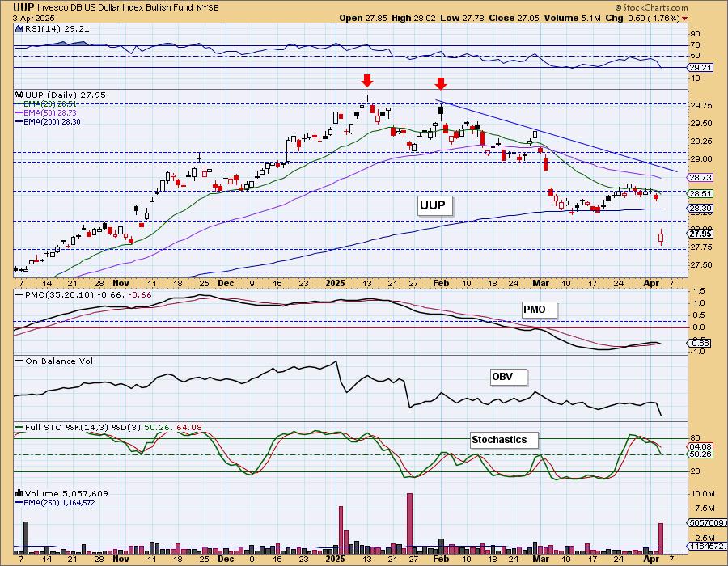This screenshot has height=566, width=728.
Task: Click the last candlestick near 27.95
Action: point(661,238)
